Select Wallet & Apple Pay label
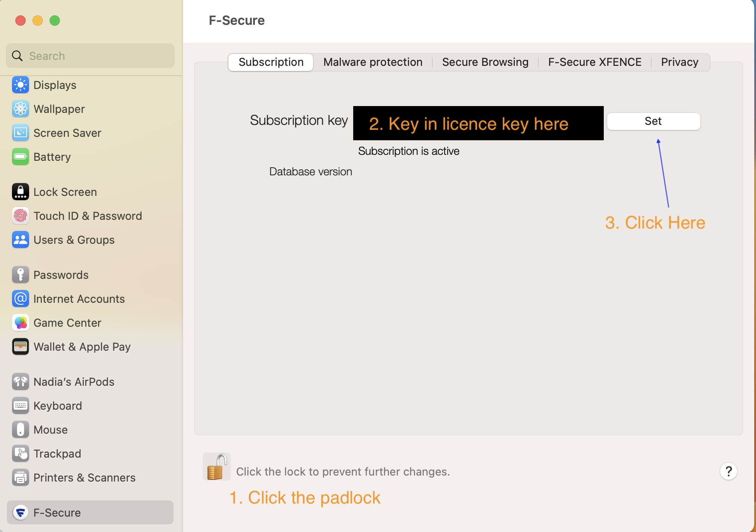The height and width of the screenshot is (532, 756). [x=82, y=347]
